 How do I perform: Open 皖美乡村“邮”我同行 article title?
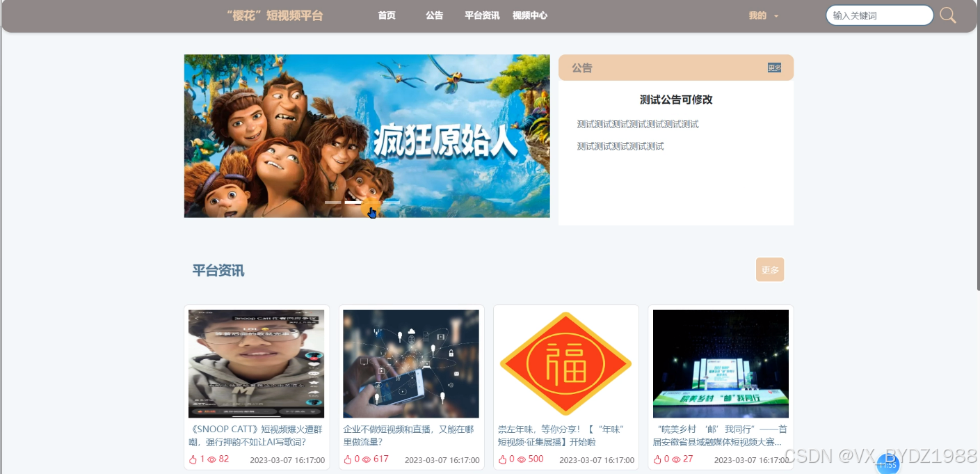point(720,435)
